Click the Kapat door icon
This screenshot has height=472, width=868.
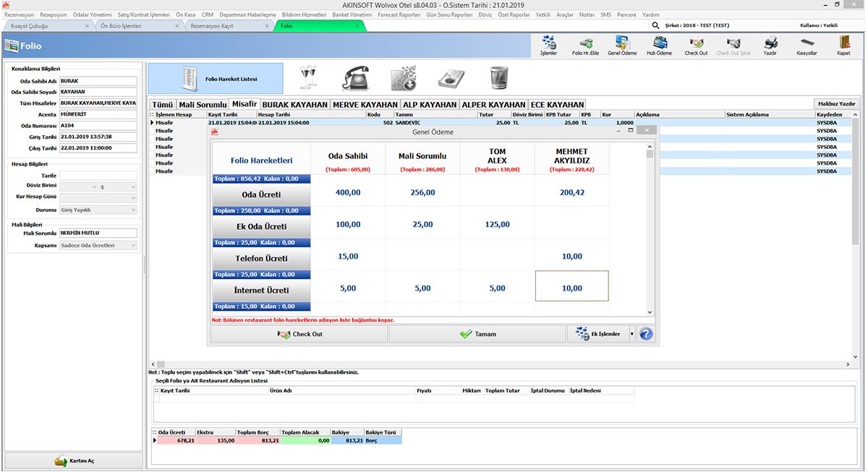(x=843, y=43)
